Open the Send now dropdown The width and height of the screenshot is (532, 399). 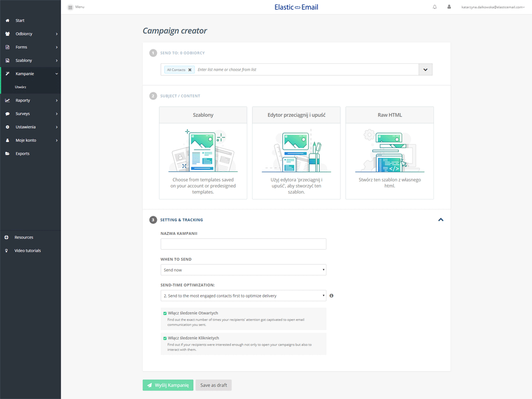(243, 270)
